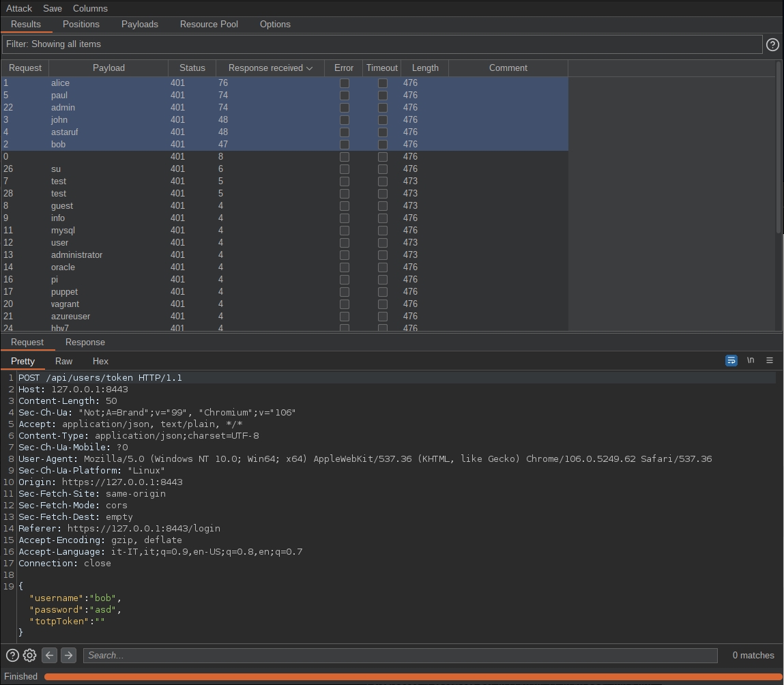Click the search help icon at the bottom left
This screenshot has width=784, height=685.
pyautogui.click(x=12, y=655)
